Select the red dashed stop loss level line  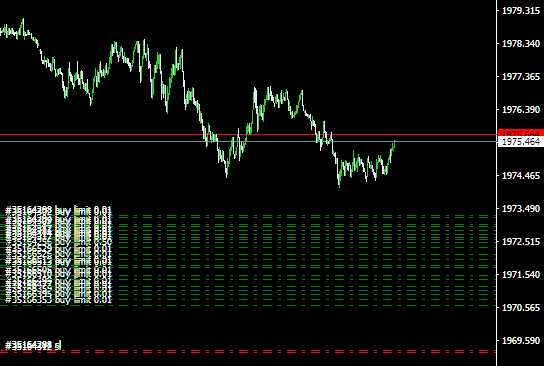tap(248, 351)
